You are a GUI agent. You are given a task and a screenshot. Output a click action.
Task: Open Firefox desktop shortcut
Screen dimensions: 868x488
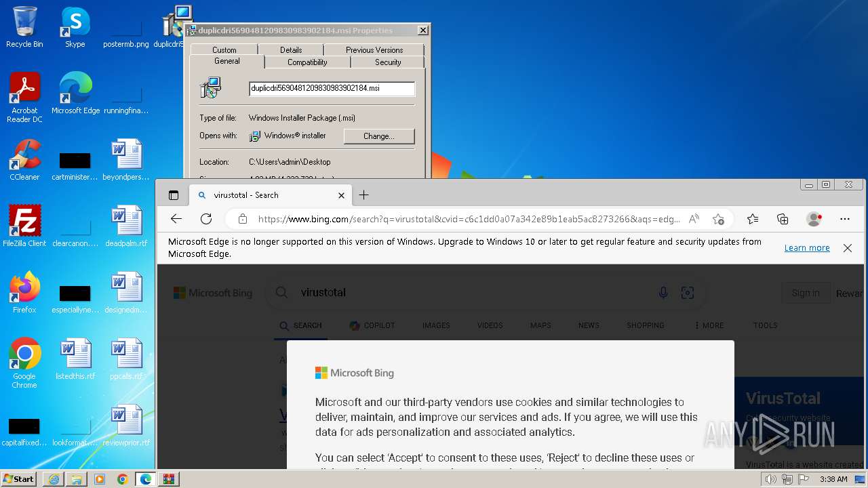[x=24, y=293]
